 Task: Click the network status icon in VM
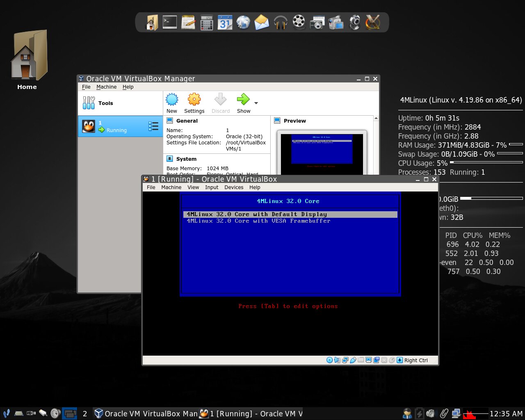[x=345, y=360]
